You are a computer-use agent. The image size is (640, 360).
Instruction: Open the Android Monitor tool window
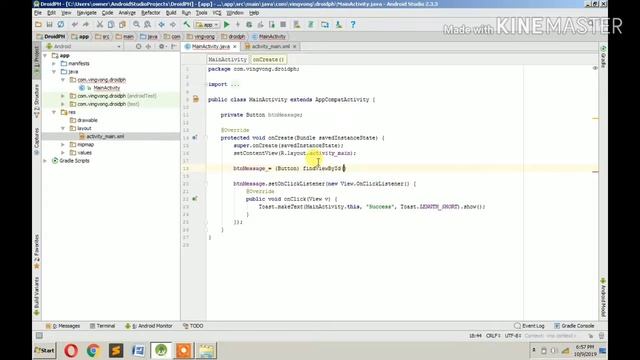coord(149,326)
